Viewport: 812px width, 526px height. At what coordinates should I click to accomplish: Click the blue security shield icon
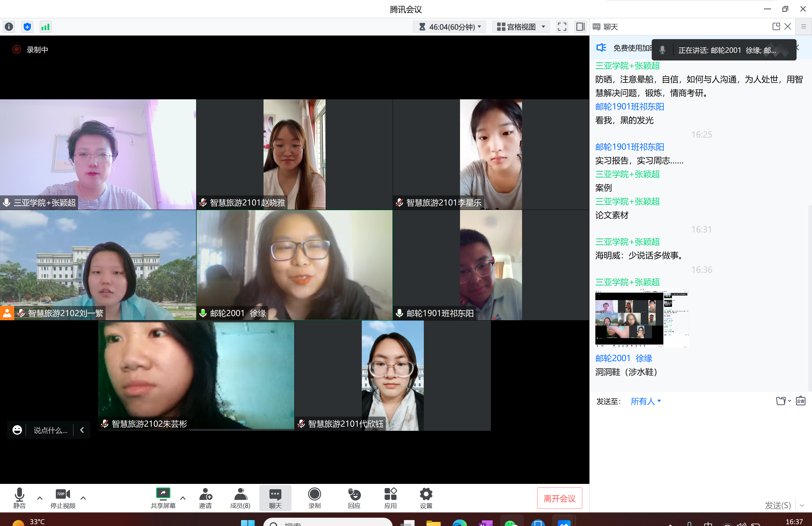(27, 27)
